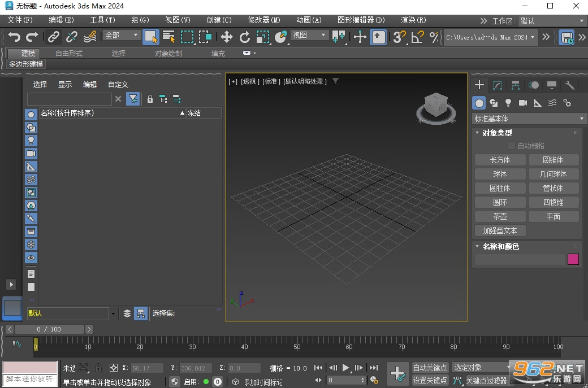Select the Link objects tool
The height and width of the screenshot is (388, 588).
(54, 37)
